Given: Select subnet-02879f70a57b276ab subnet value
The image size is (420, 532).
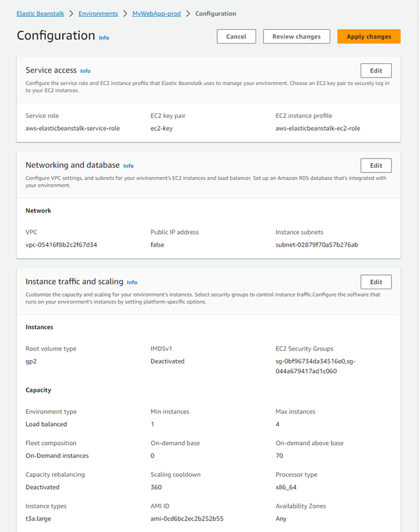Looking at the screenshot, I should (x=317, y=245).
